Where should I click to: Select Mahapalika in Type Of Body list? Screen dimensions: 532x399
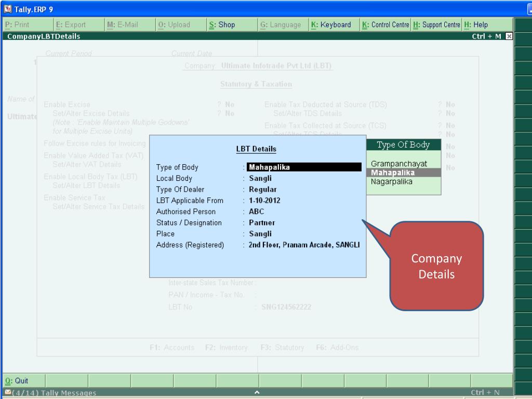click(x=404, y=172)
